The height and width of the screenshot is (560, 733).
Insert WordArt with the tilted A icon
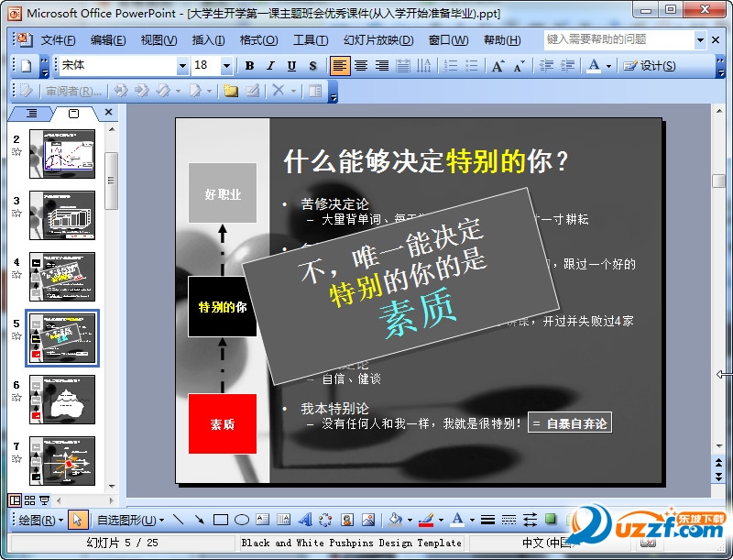[x=305, y=520]
